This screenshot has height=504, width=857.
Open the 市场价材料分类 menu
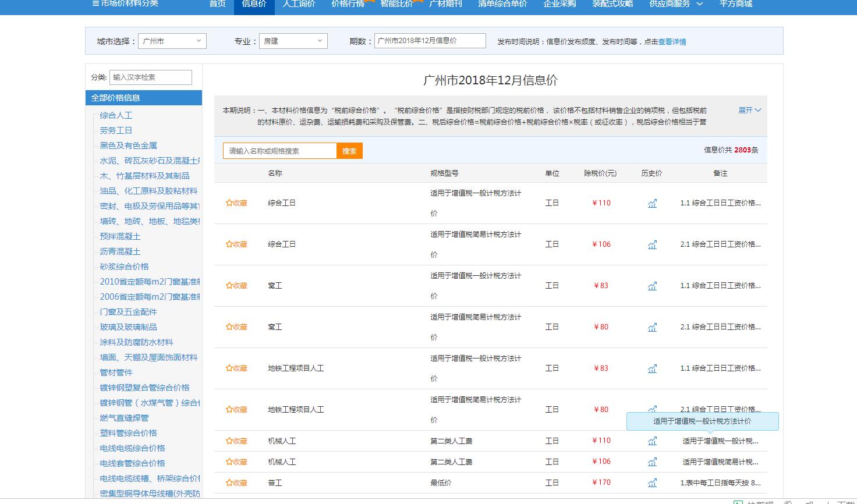(125, 3)
